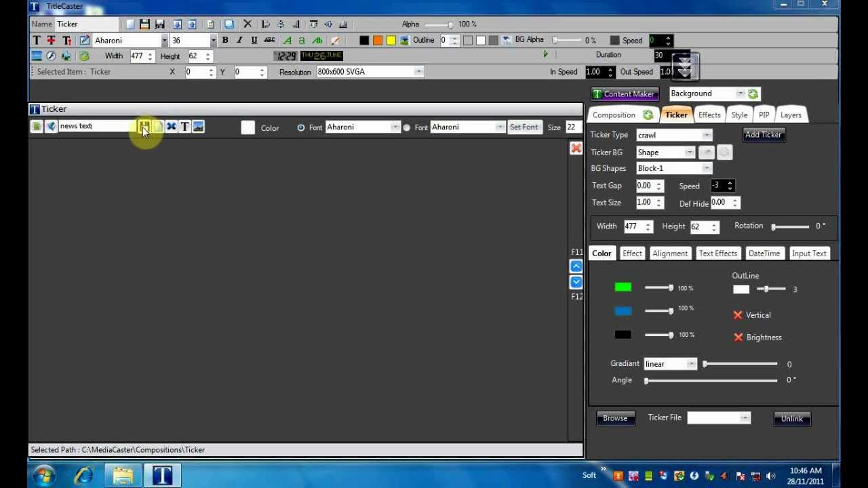This screenshot has height=488, width=868.
Task: Switch to the PIP tab
Action: (764, 115)
